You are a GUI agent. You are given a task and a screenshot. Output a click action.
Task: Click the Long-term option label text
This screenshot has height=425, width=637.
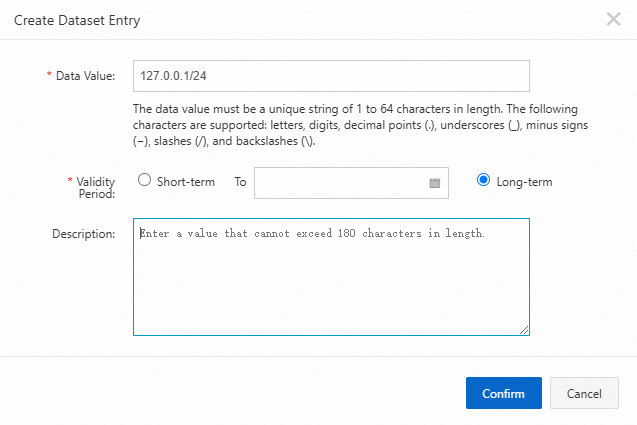524,182
